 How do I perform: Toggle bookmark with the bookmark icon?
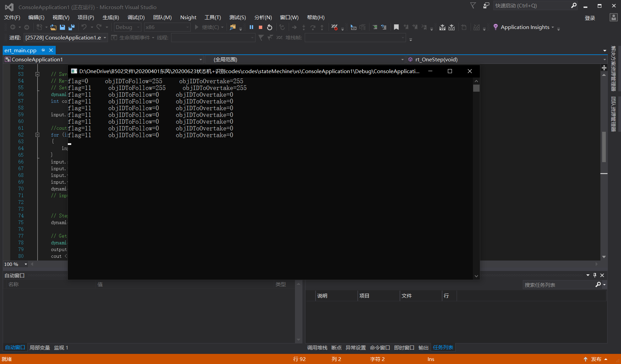[396, 27]
